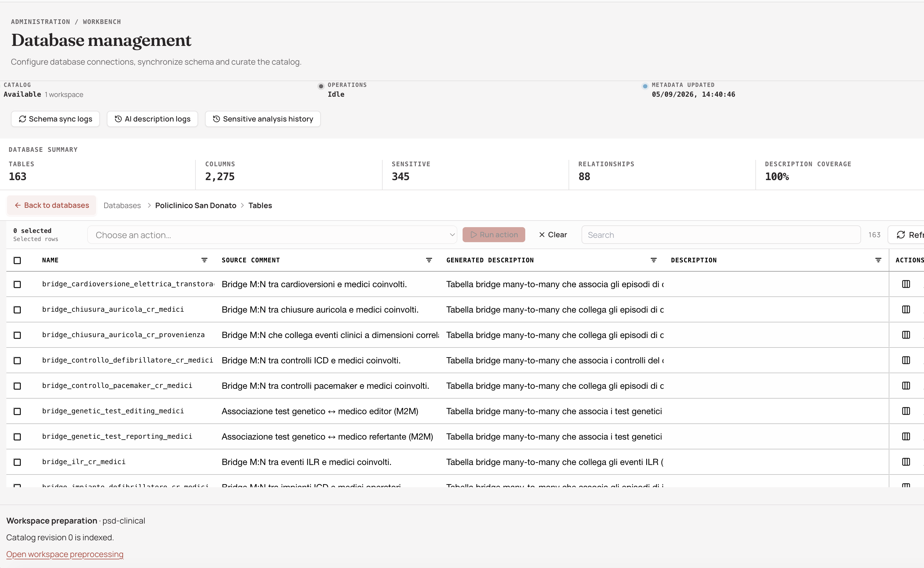The height and width of the screenshot is (568, 924).
Task: Focus the table Search field
Action: pyautogui.click(x=721, y=235)
